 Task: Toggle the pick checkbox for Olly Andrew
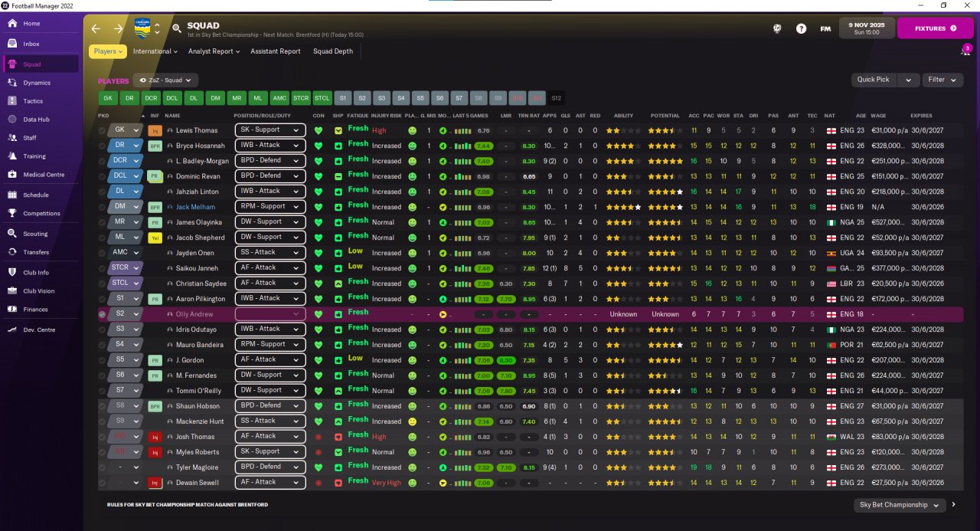(x=103, y=314)
